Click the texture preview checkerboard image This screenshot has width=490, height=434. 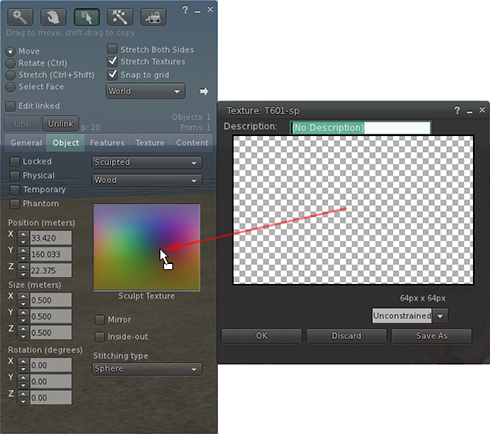pos(353,210)
